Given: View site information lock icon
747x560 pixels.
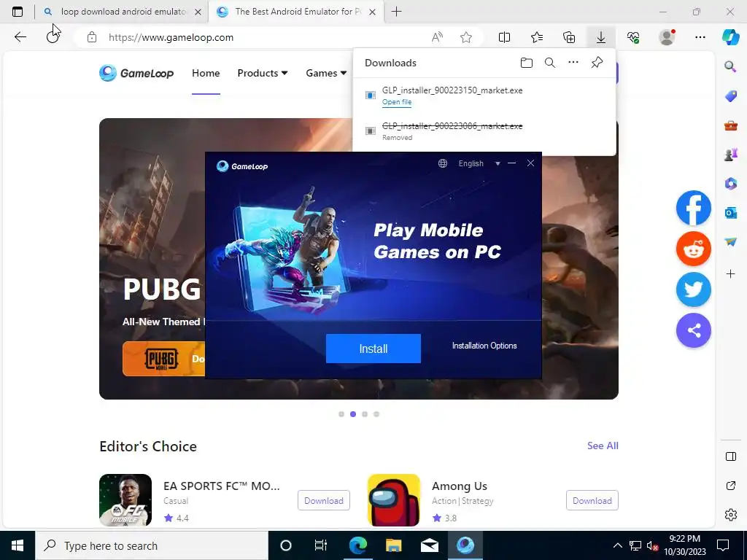Looking at the screenshot, I should click(x=92, y=37).
